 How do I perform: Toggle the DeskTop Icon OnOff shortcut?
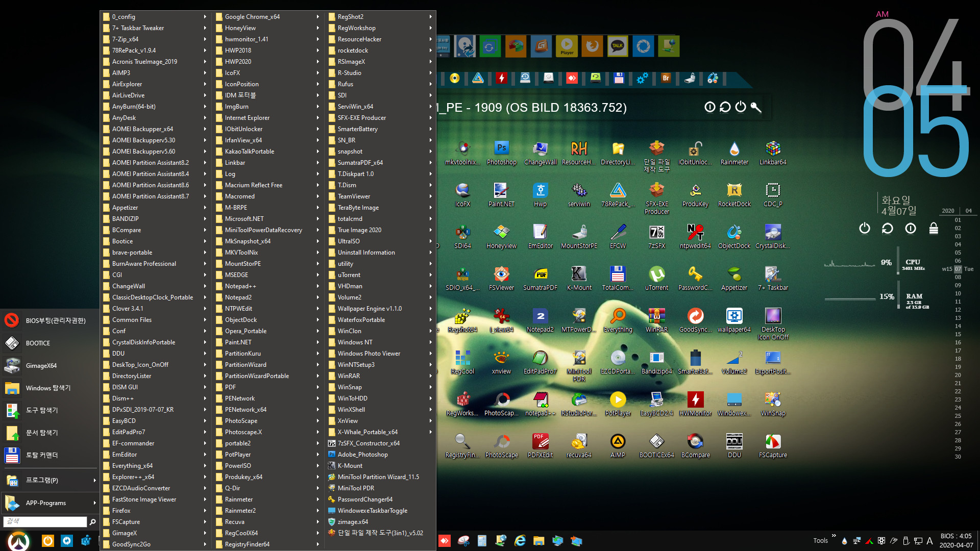[x=773, y=324]
